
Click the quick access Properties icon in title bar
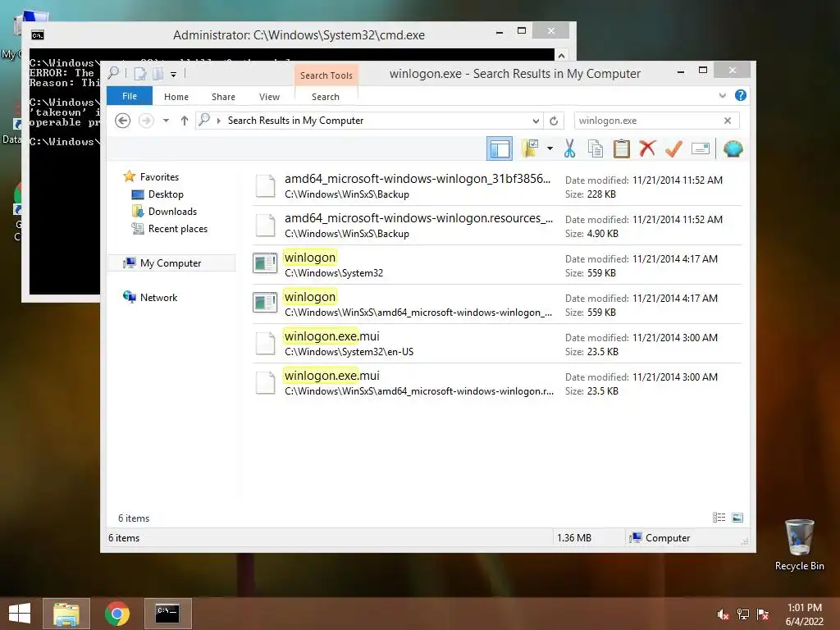[139, 74]
